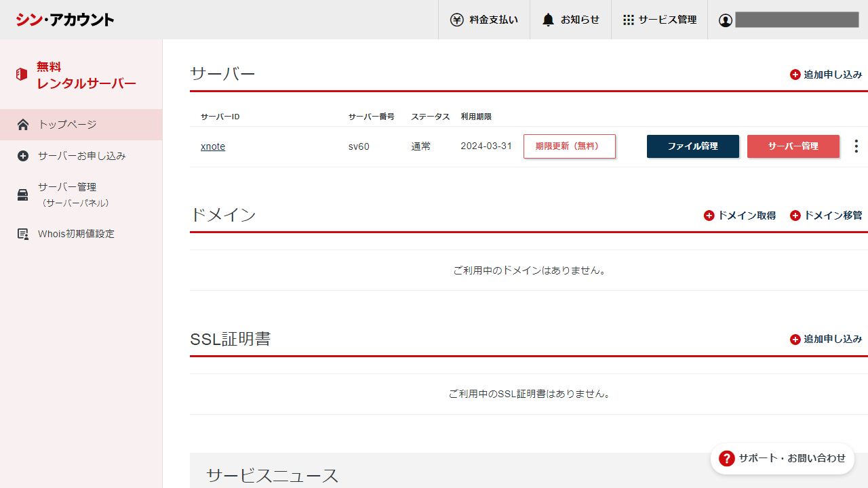
Task: Click 利用期限 column header
Action: click(x=476, y=117)
